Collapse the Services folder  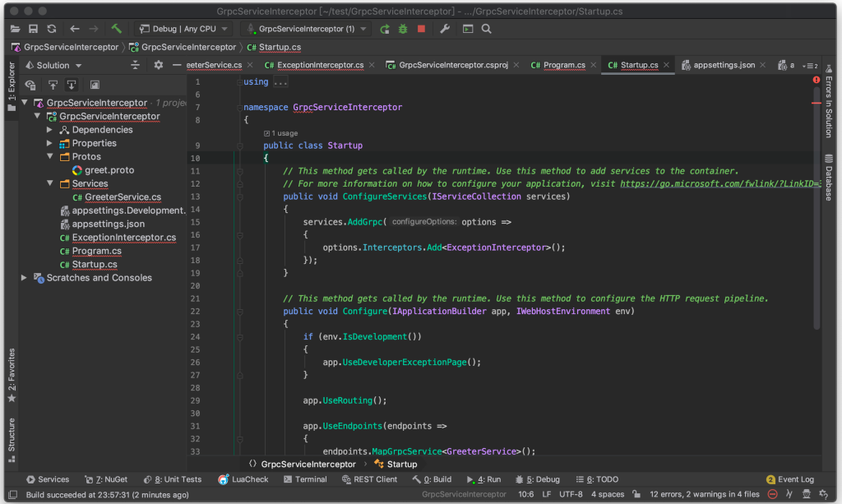click(x=50, y=183)
